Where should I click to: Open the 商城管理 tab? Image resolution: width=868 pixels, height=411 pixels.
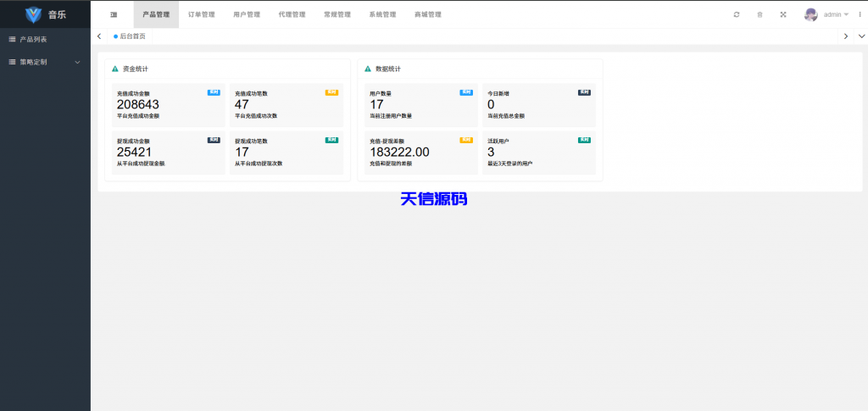428,15
